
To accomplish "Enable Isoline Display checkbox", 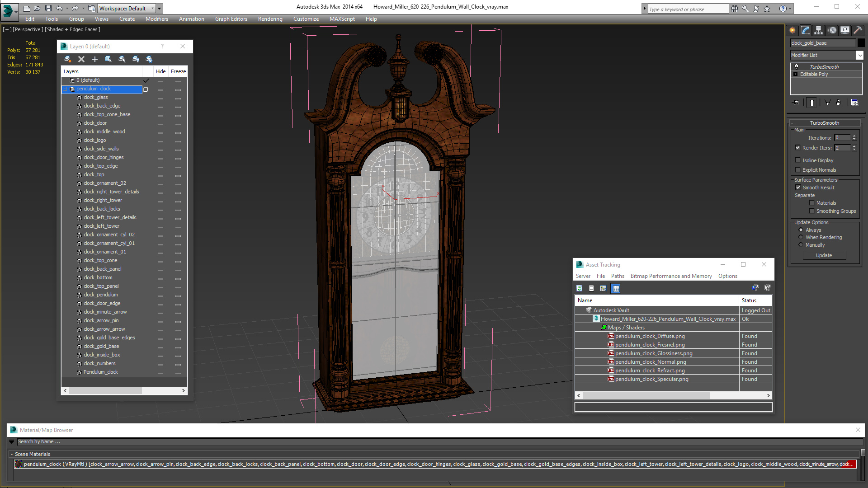I will [798, 160].
